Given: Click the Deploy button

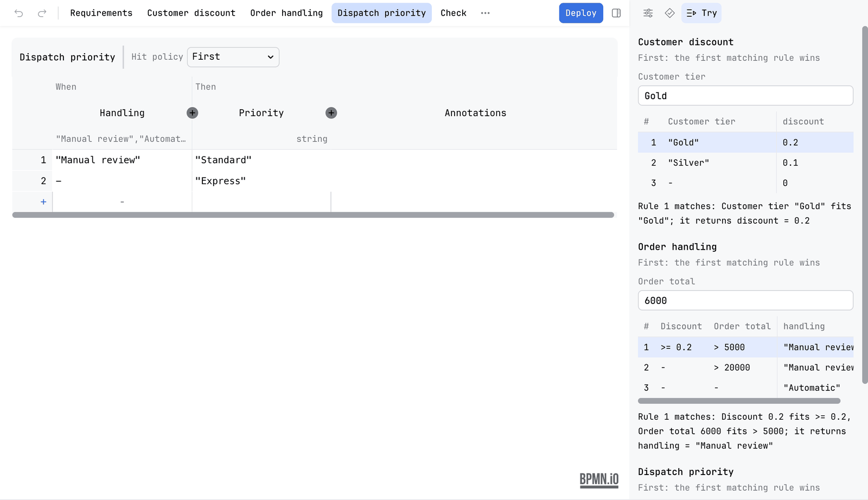Looking at the screenshot, I should (581, 13).
